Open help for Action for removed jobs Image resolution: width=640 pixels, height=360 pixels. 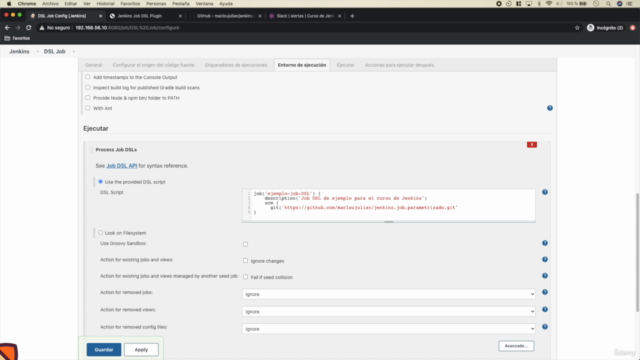pos(545,292)
